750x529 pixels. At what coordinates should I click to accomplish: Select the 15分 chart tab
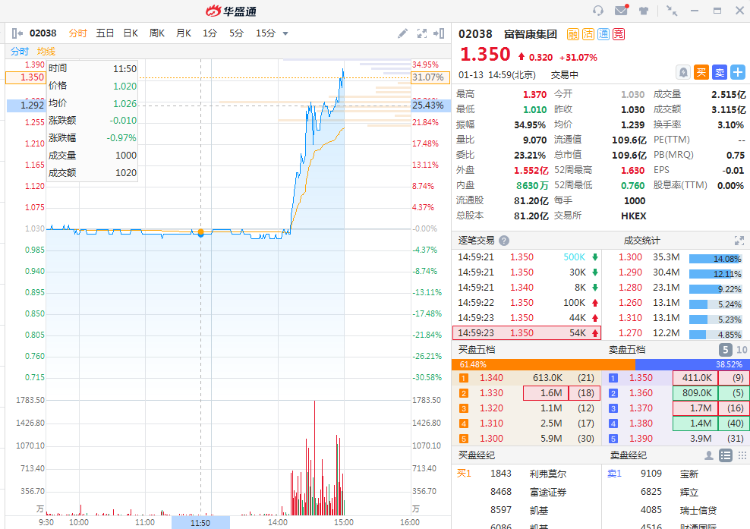[x=265, y=33]
